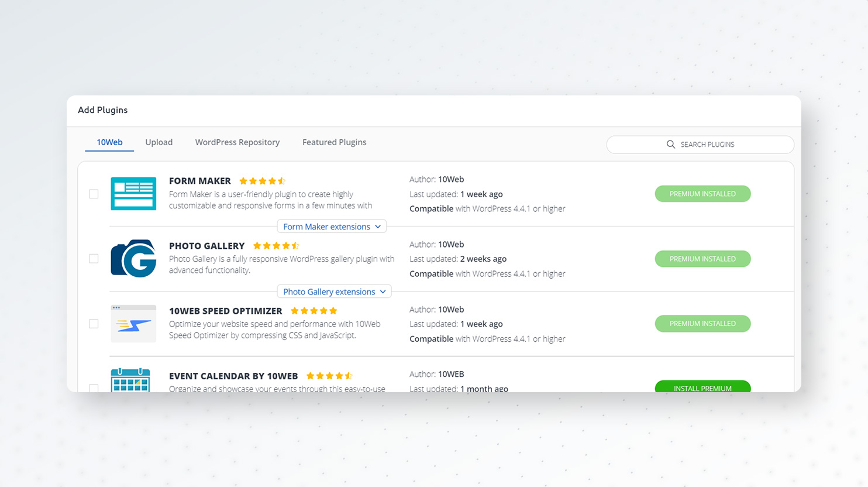The image size is (868, 487).
Task: Click the Event Calendar plugin icon
Action: coord(130,380)
